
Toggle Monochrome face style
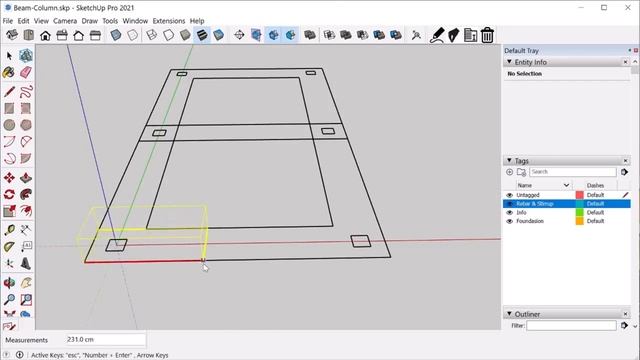[218, 35]
